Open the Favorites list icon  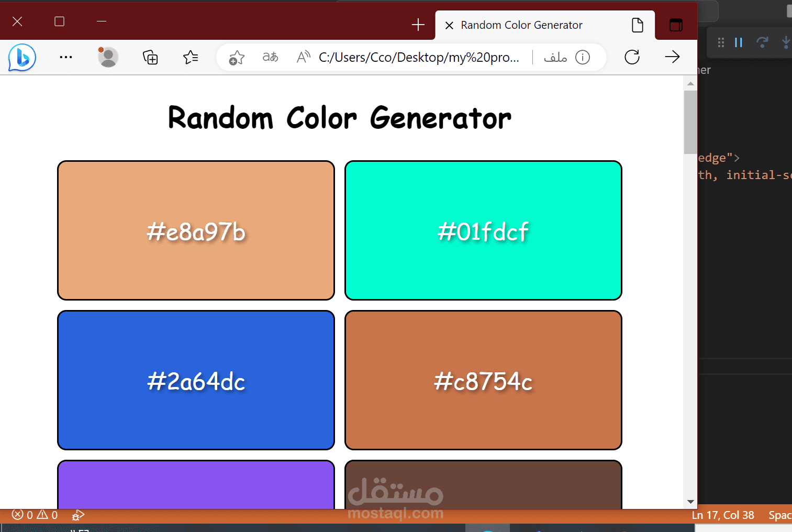(191, 57)
